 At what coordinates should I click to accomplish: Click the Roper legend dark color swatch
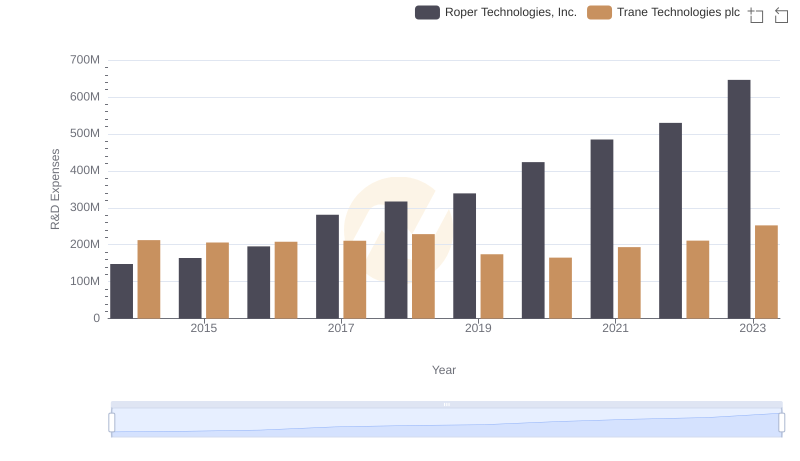pos(428,12)
